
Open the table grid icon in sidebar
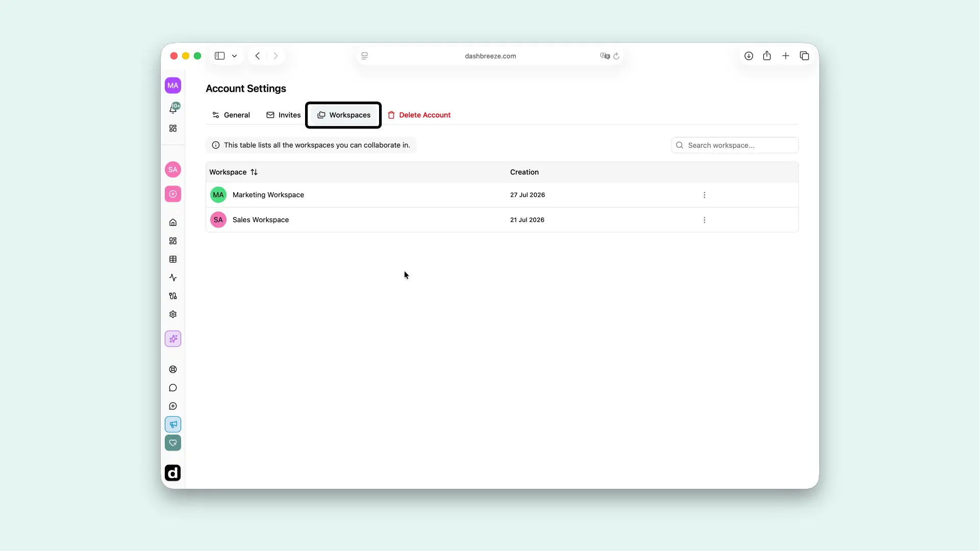click(173, 259)
